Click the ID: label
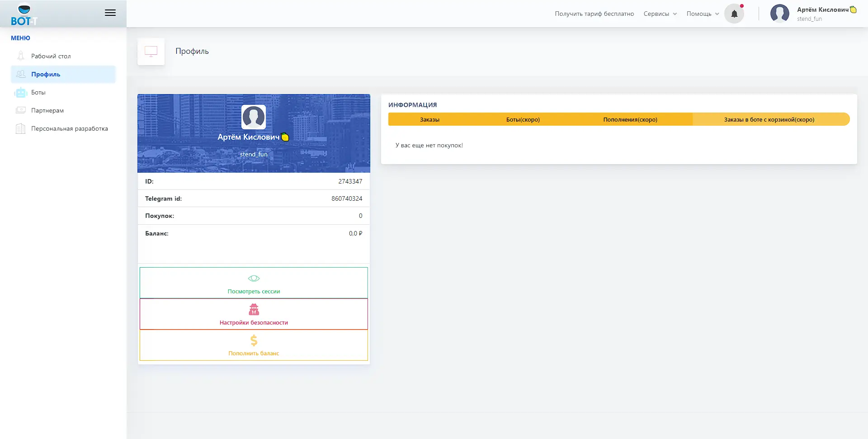This screenshot has height=439, width=868. 149,181
